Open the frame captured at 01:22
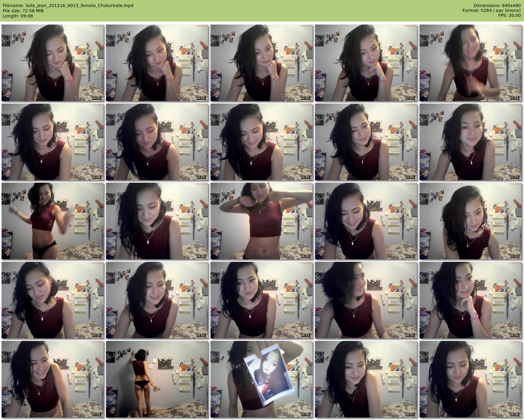 (366, 63)
